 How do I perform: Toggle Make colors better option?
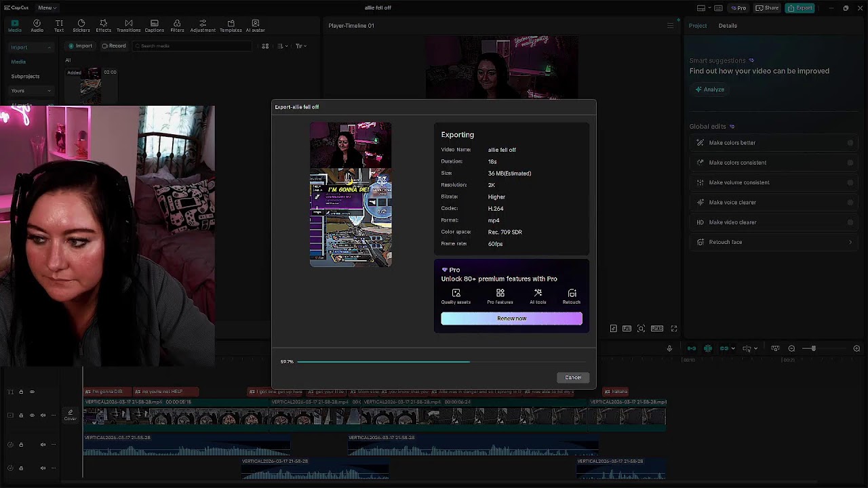pos(850,143)
